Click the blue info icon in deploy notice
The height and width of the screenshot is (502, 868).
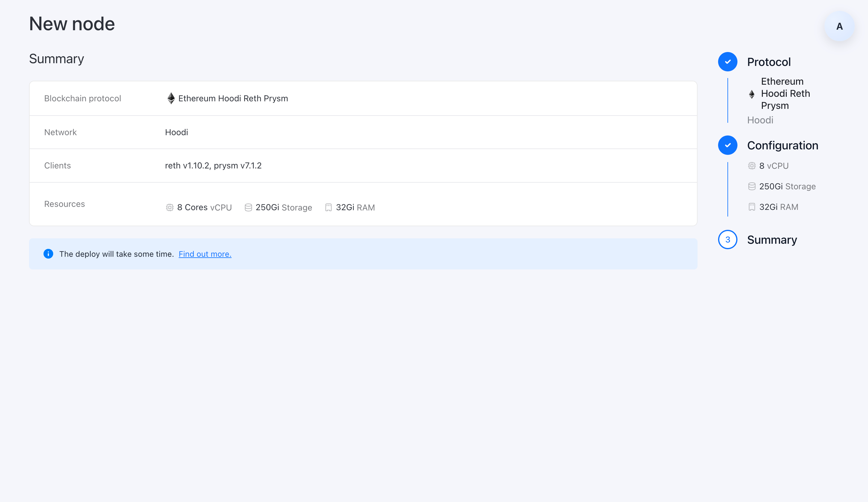point(48,254)
